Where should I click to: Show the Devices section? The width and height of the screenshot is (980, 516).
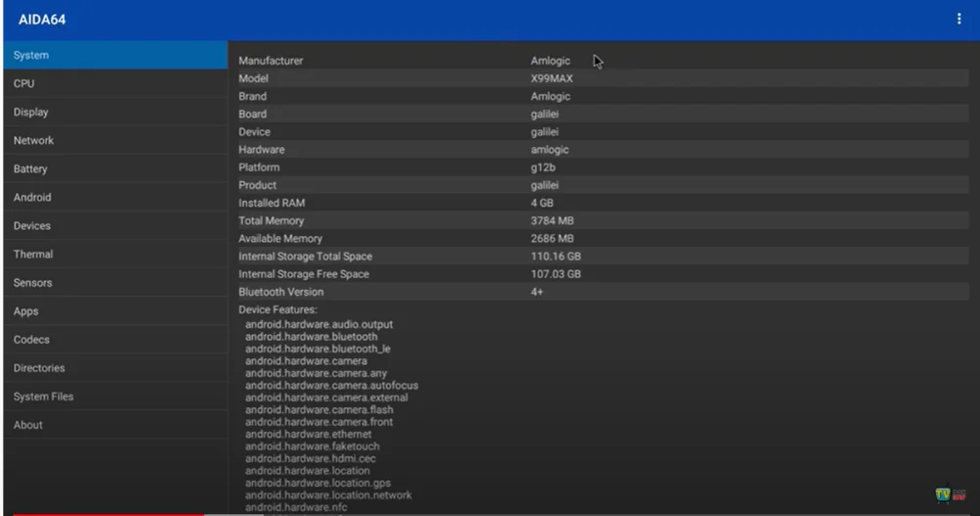click(x=116, y=225)
